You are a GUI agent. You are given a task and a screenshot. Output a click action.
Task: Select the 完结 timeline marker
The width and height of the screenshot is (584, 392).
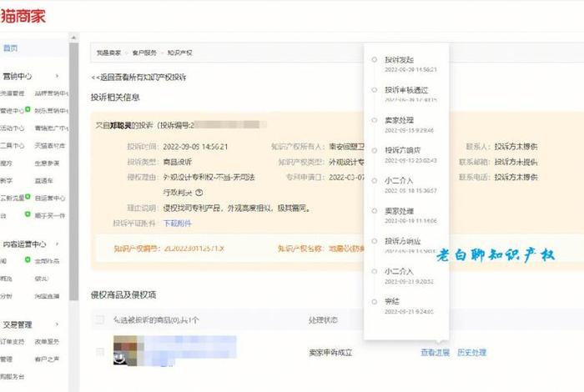pos(375,302)
